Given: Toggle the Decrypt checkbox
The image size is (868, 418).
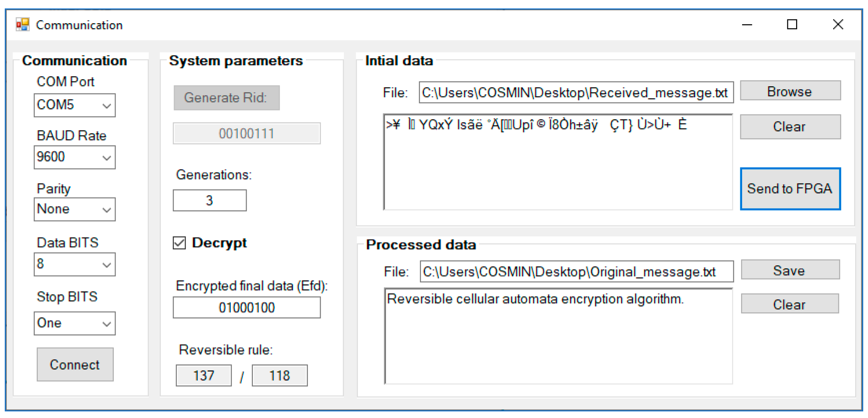Looking at the screenshot, I should (179, 243).
